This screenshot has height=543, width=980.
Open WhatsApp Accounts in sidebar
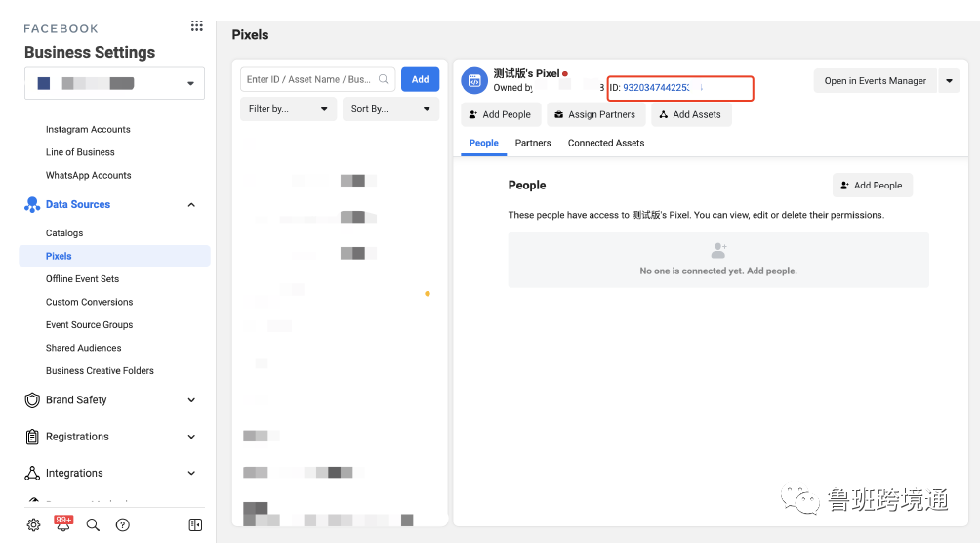coord(88,175)
